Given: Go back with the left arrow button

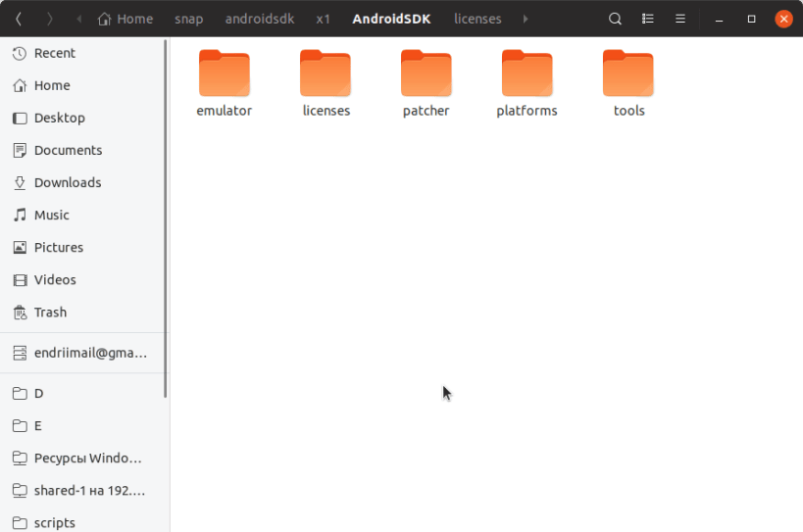Looking at the screenshot, I should (x=19, y=19).
